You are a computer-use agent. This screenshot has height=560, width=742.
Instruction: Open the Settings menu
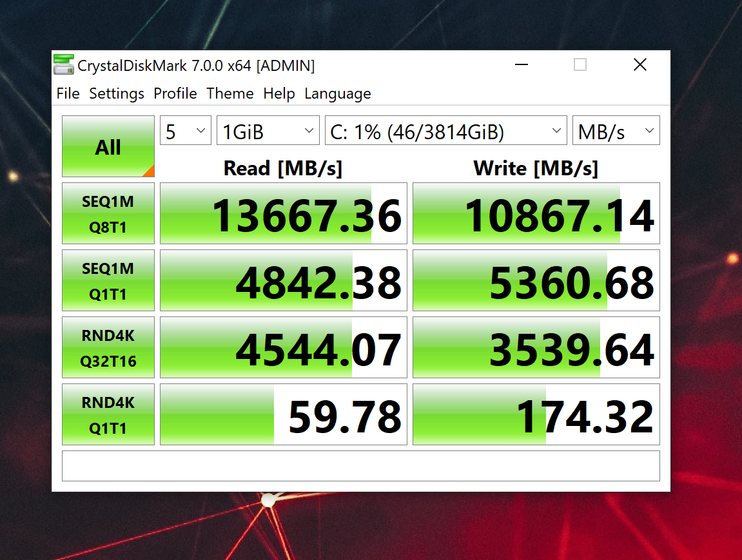pos(117,93)
